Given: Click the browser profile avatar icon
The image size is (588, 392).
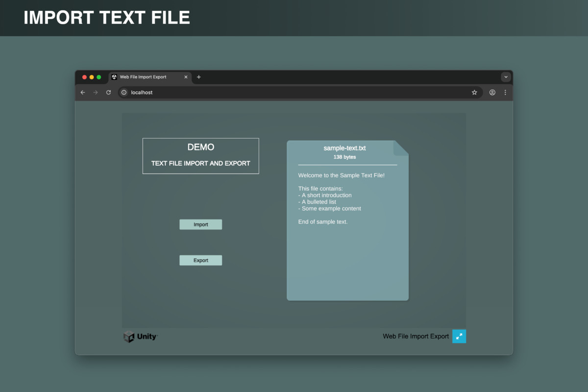Looking at the screenshot, I should coord(492,92).
